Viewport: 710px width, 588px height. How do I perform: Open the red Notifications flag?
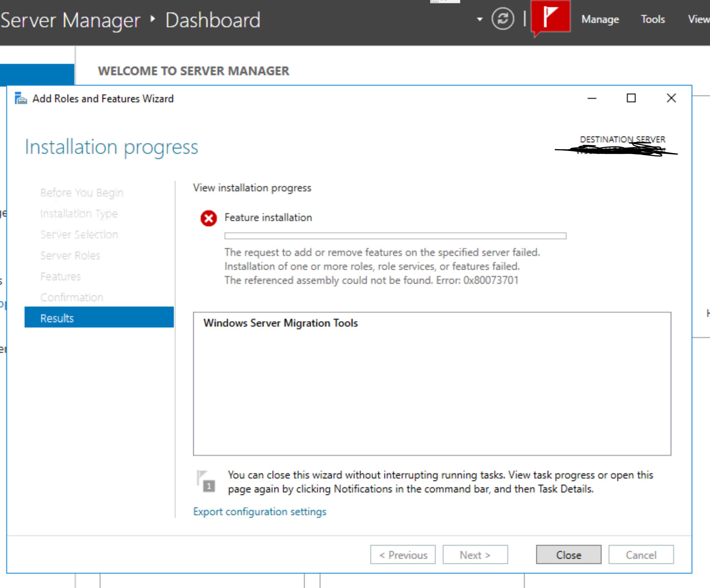point(551,17)
